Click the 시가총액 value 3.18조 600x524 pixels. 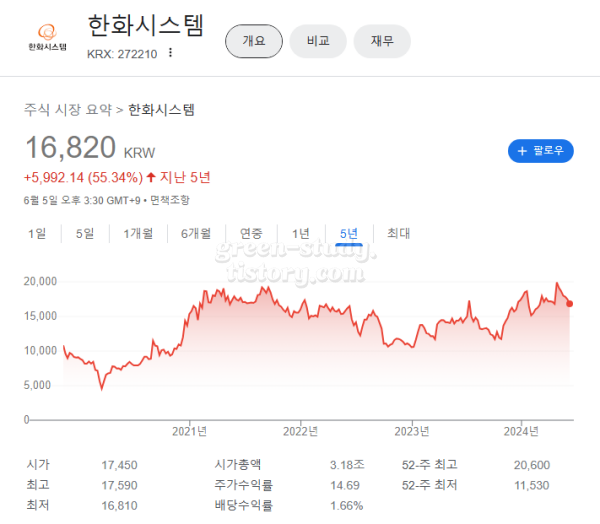click(347, 465)
